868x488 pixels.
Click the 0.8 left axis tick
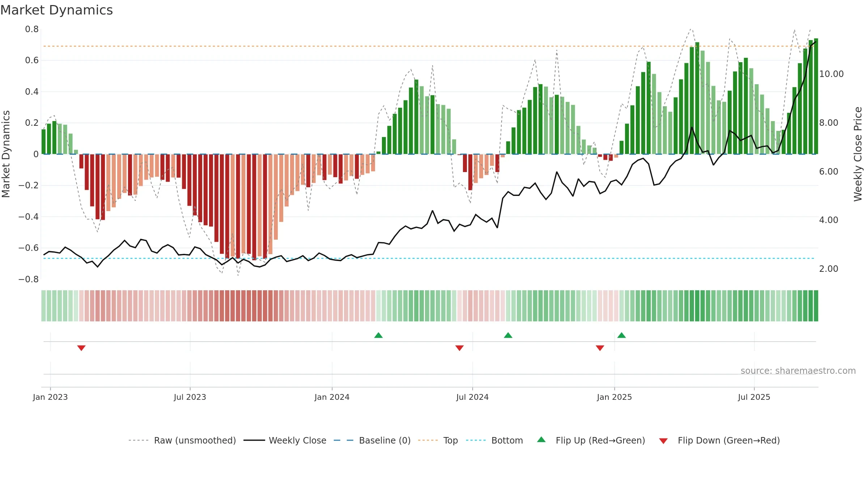click(32, 29)
